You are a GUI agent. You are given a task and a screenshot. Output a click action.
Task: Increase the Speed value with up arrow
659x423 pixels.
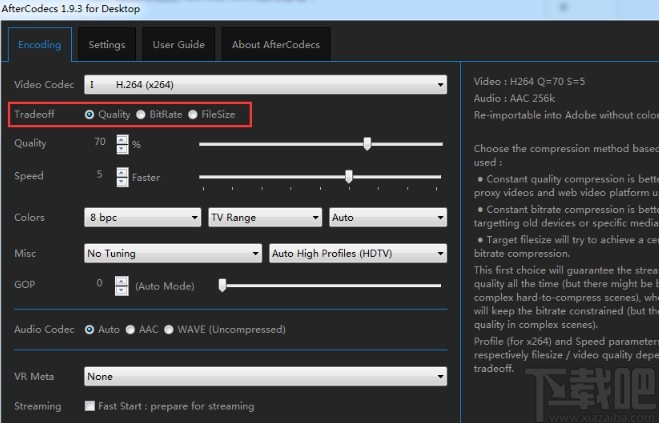[122, 171]
